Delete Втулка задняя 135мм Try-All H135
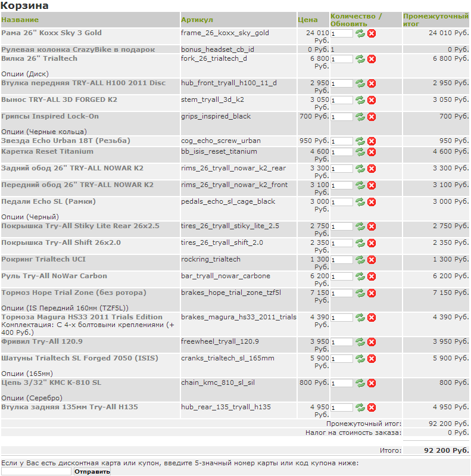The width and height of the screenshot is (471, 476). point(372,407)
